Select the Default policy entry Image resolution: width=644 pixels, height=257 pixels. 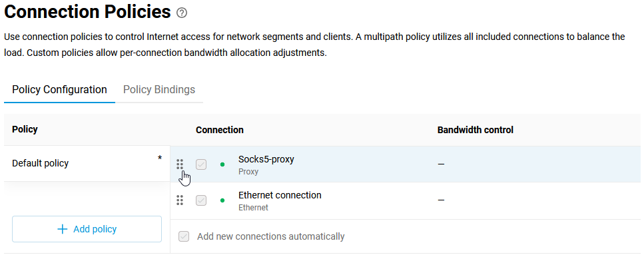click(x=87, y=163)
